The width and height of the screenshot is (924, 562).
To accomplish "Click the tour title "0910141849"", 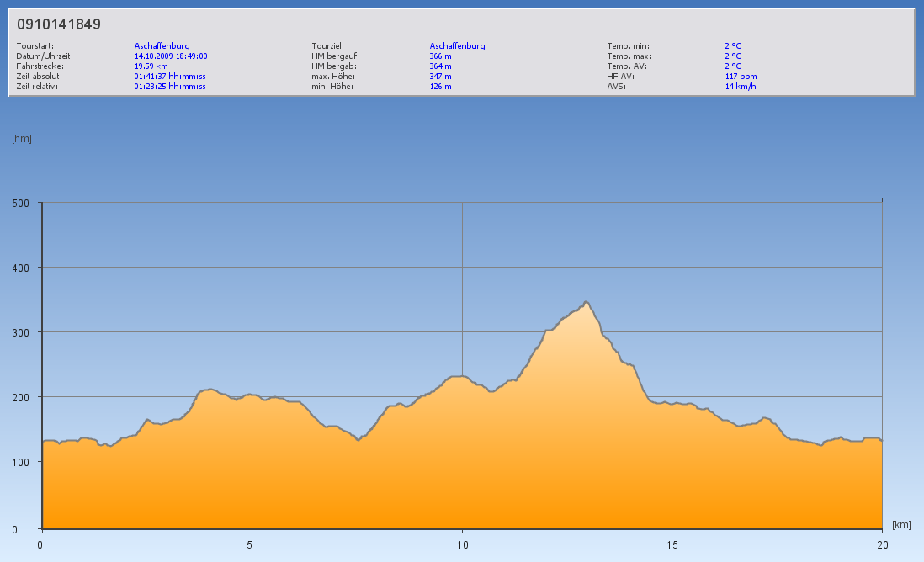I will (x=59, y=24).
